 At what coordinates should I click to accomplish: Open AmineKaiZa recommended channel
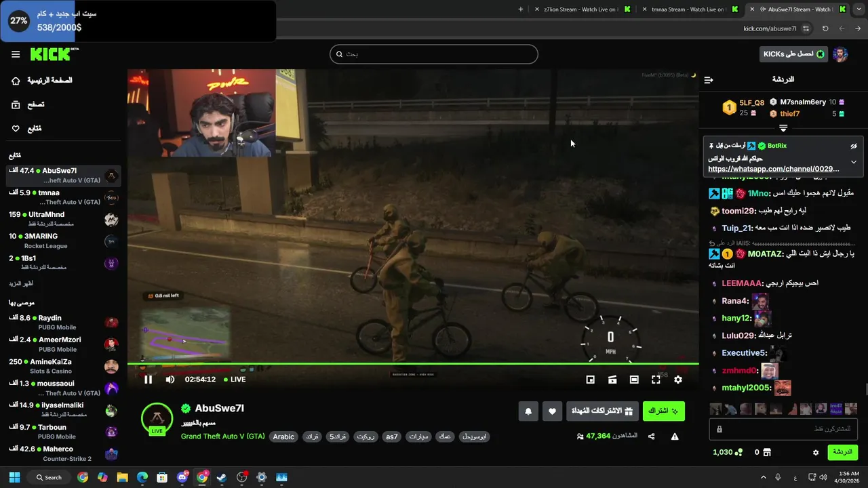click(x=64, y=366)
